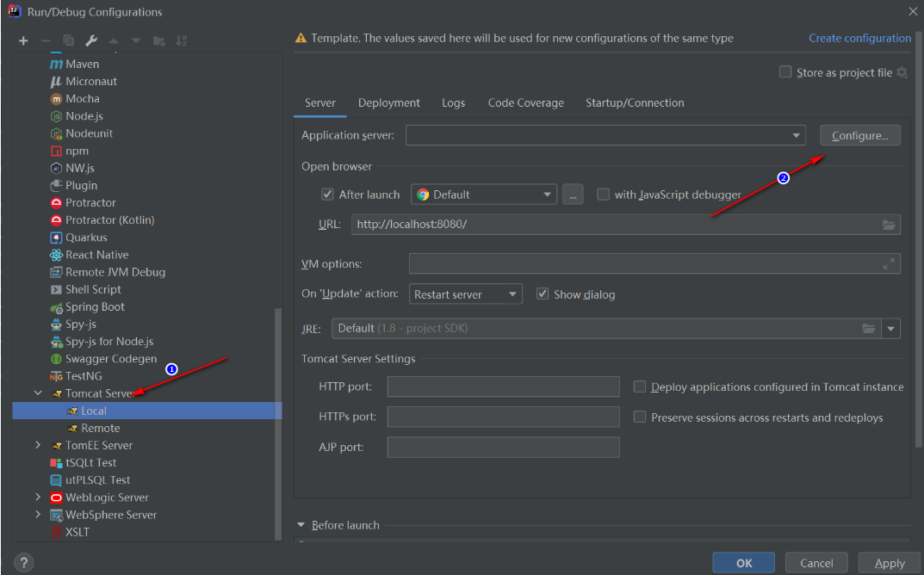
Task: Collapse the Before launch section
Action: (301, 525)
